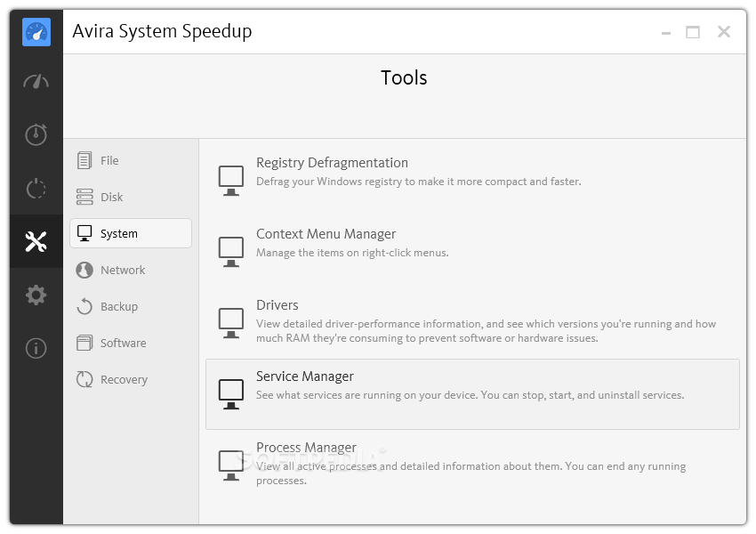Open the power sidebar icon
Viewport: 756px width, 534px height.
pos(36,188)
